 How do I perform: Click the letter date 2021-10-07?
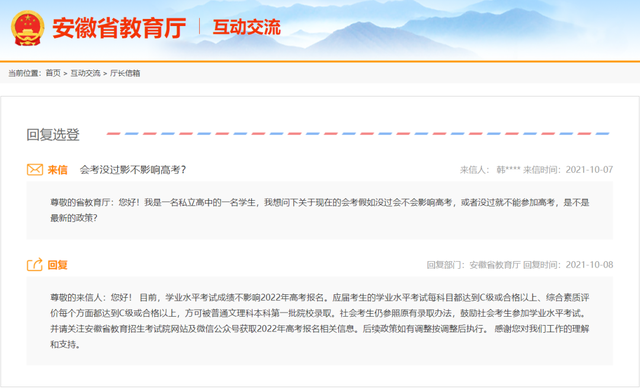pyautogui.click(x=589, y=170)
